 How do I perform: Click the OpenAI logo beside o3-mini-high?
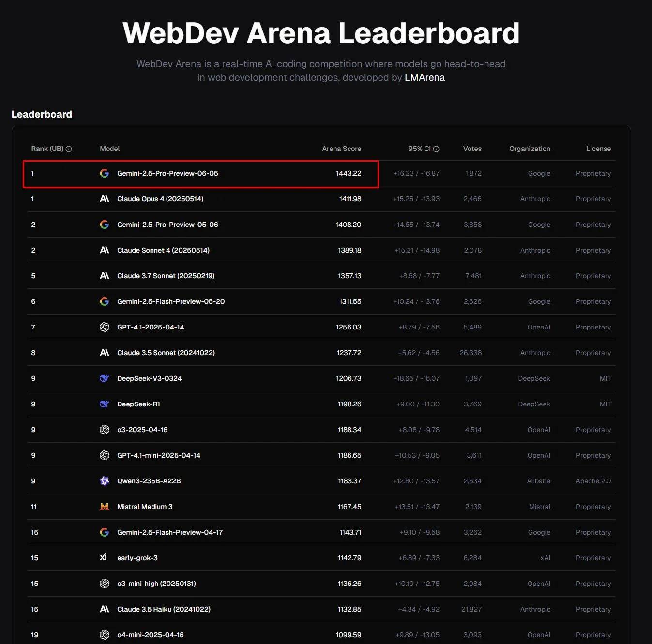(104, 584)
